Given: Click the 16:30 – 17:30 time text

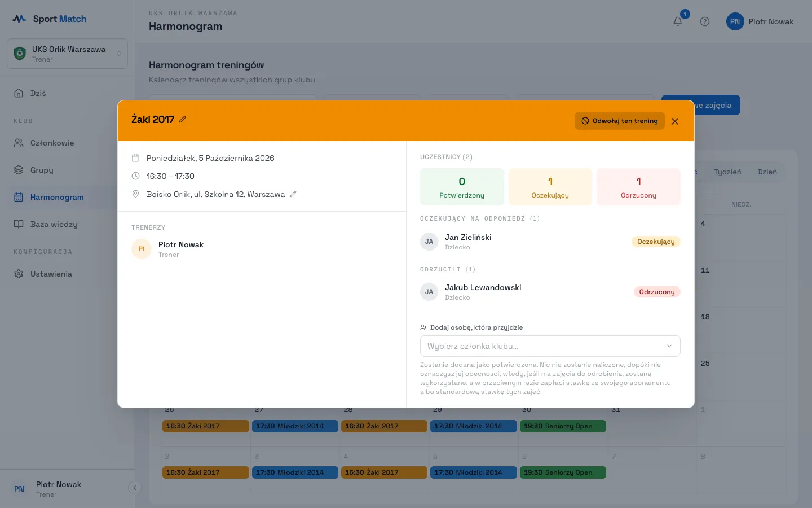Looking at the screenshot, I should tap(170, 176).
